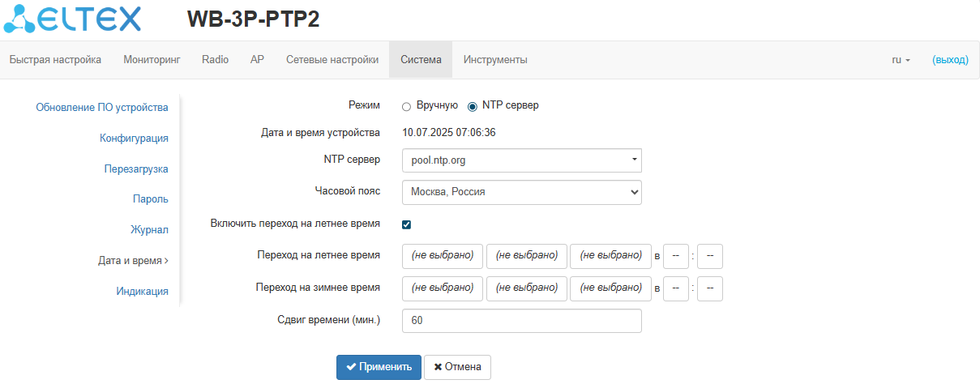Click the (выход) logout link
The height and width of the screenshot is (384, 980).
pyautogui.click(x=950, y=60)
